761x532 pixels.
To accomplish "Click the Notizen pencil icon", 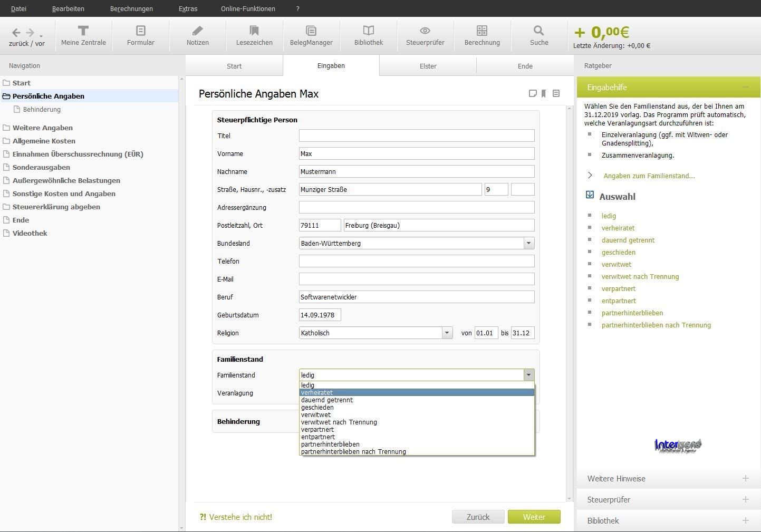I will (x=197, y=31).
